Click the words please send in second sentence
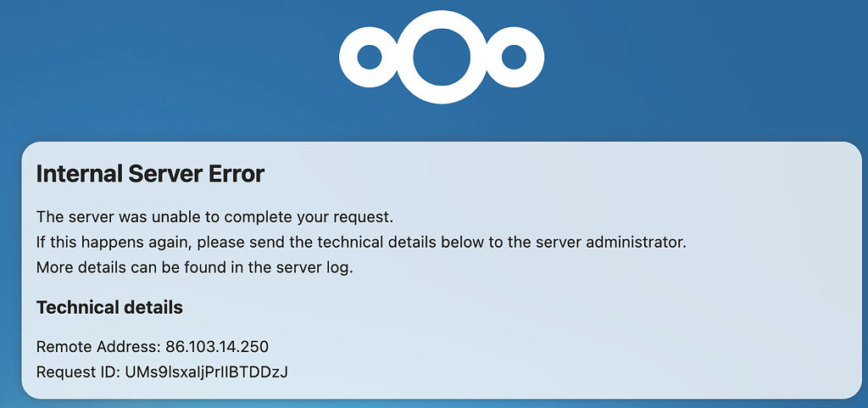The height and width of the screenshot is (408, 868). (240, 243)
